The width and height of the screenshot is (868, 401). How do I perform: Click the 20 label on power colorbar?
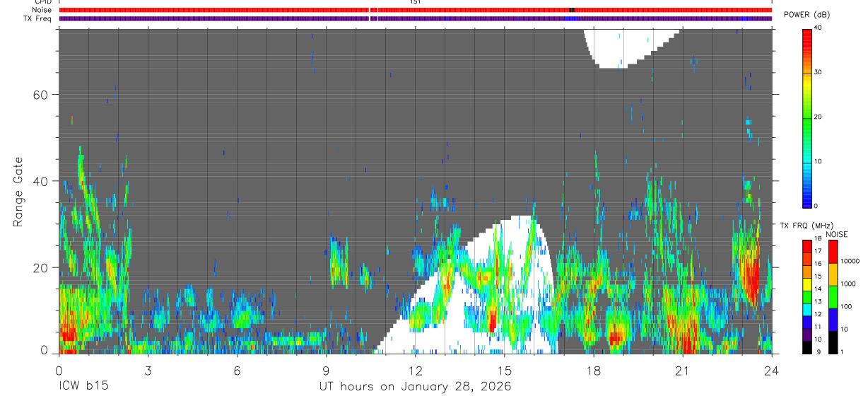(x=817, y=117)
